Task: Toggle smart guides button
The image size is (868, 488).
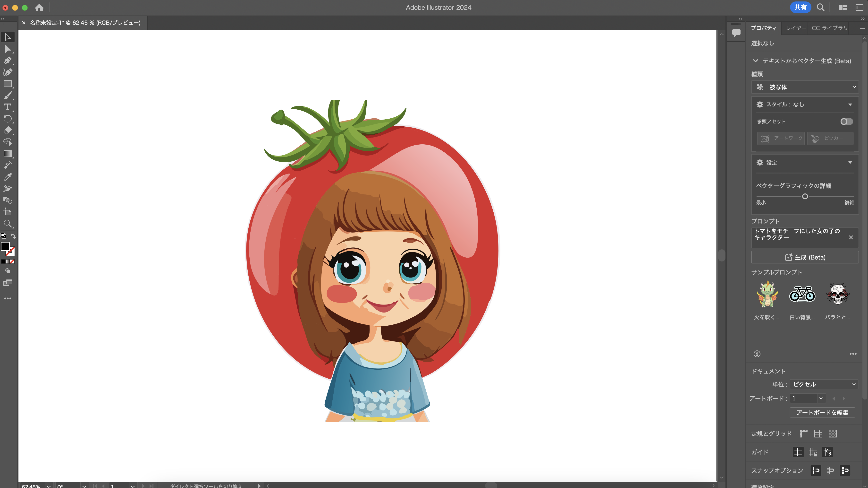Action: click(x=827, y=452)
